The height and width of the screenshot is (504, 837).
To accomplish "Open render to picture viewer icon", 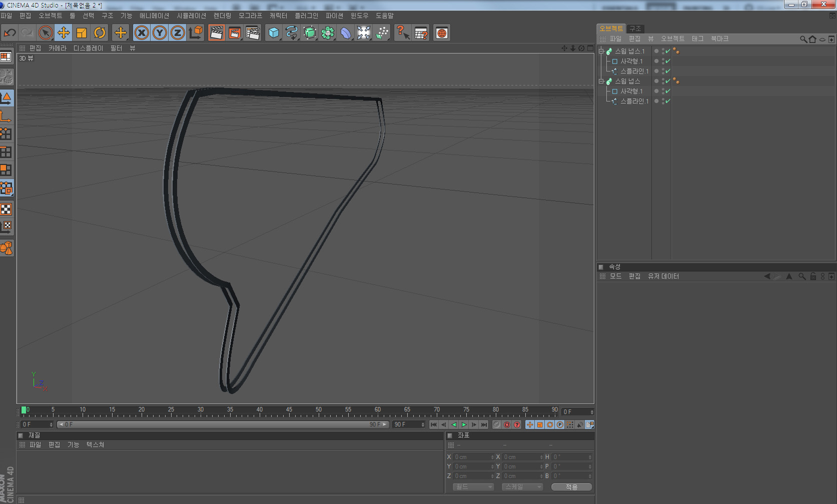I will pos(235,33).
